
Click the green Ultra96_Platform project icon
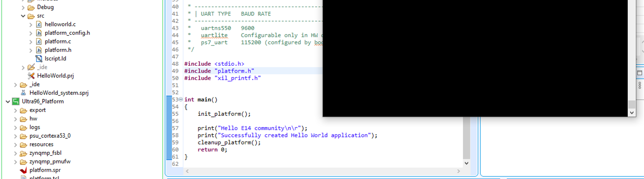pyautogui.click(x=16, y=101)
